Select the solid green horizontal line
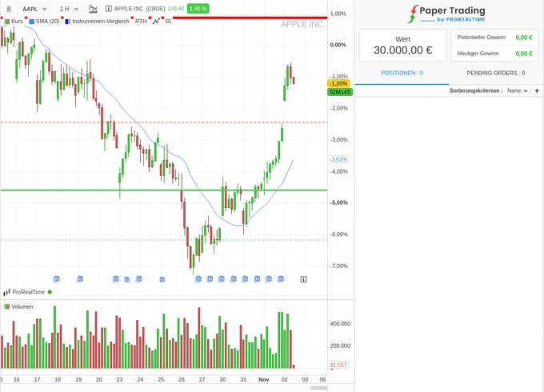This screenshot has height=392, width=544. coord(164,190)
